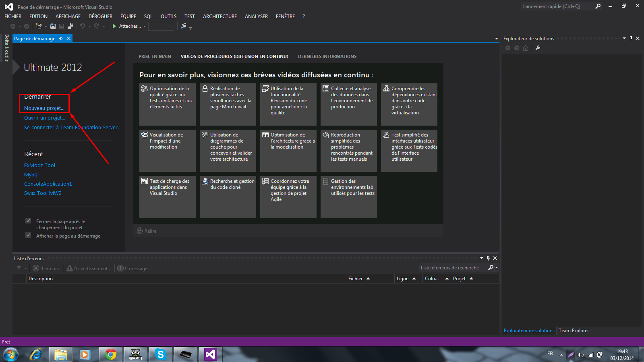This screenshot has height=362, width=644.
Task: Open recent project Swiiz Tool MW2
Action: (x=43, y=193)
